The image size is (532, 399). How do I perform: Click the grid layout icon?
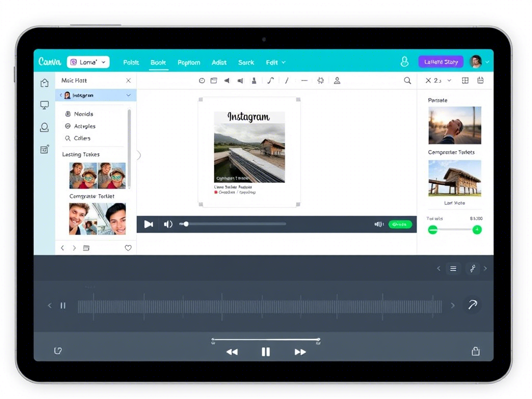465,81
